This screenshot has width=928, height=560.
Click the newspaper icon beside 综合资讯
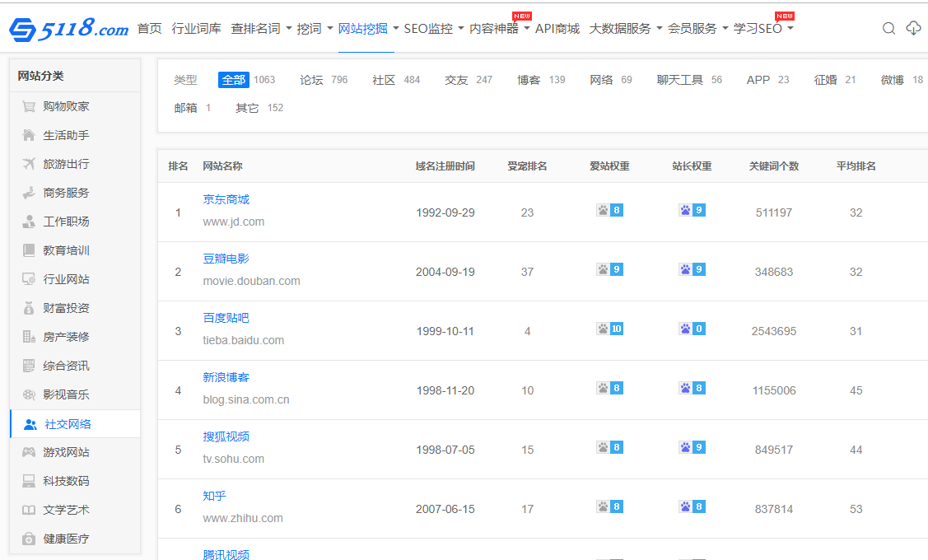click(28, 366)
